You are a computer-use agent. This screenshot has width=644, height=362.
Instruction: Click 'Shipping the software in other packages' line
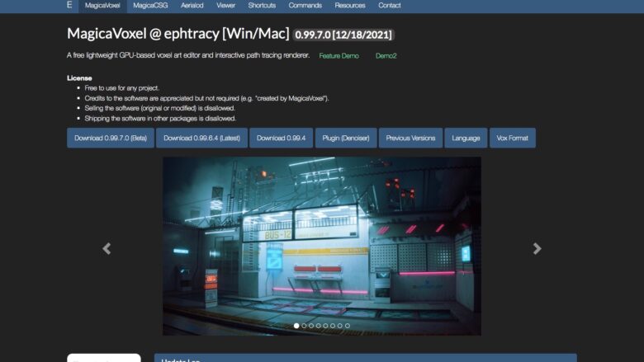pyautogui.click(x=160, y=119)
